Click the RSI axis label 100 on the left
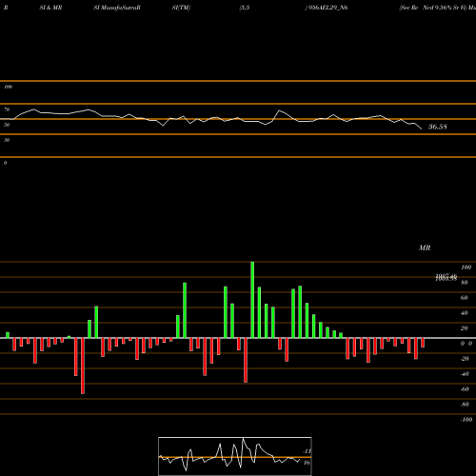The width and height of the screenshot is (476, 476). click(8, 87)
